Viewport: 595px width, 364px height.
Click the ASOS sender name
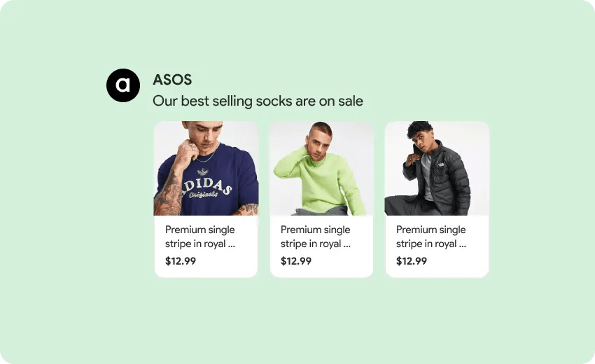coord(172,80)
